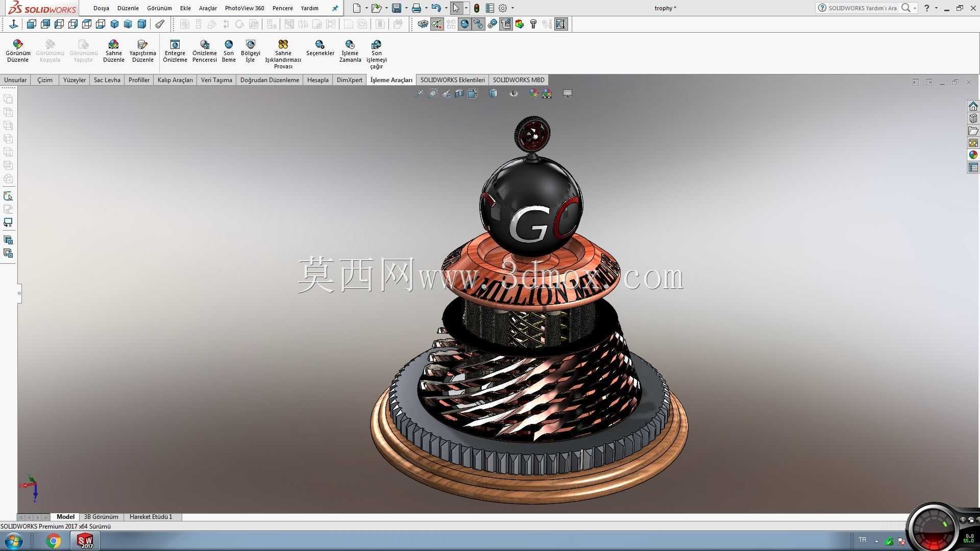
Task: Switch to the SOLIDWORKS Eklentileri tab
Action: pyautogui.click(x=453, y=80)
